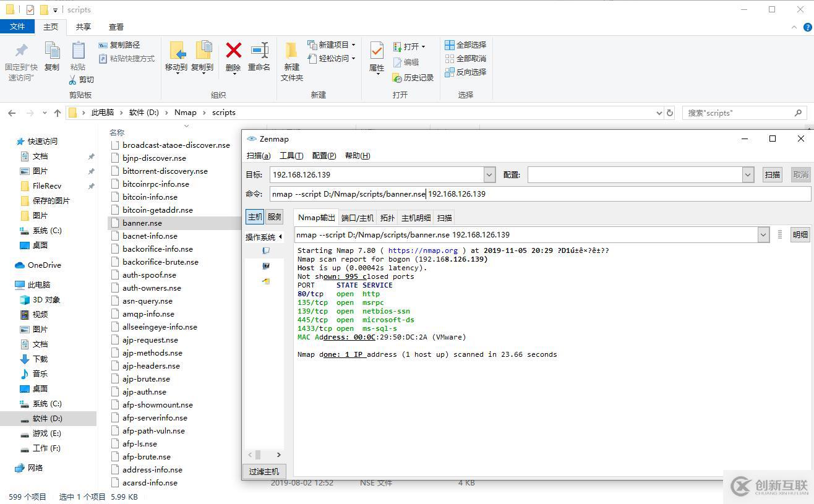814x504 pixels.
Task: Click the 过滤主机 filter hosts button
Action: (264, 471)
